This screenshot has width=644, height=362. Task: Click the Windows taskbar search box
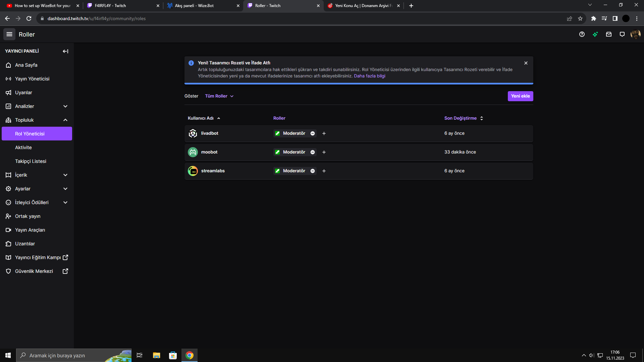click(x=74, y=355)
